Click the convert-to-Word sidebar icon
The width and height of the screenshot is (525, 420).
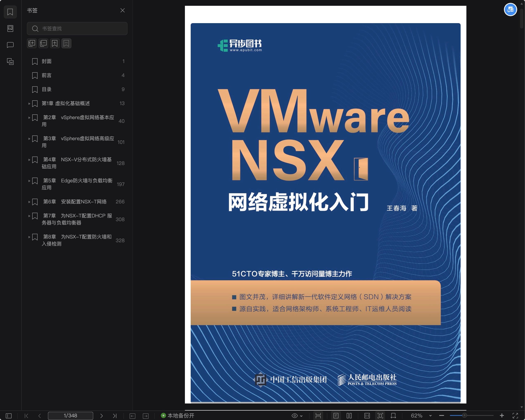point(10,61)
